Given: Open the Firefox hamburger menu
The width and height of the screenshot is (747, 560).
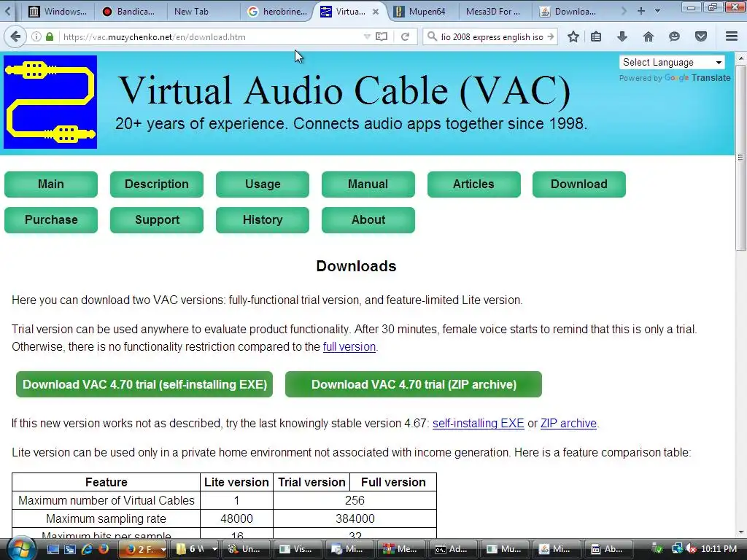Looking at the screenshot, I should point(732,36).
